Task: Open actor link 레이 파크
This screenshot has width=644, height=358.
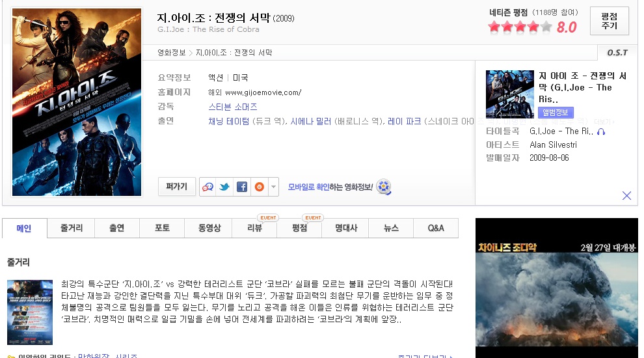Action: pos(405,121)
